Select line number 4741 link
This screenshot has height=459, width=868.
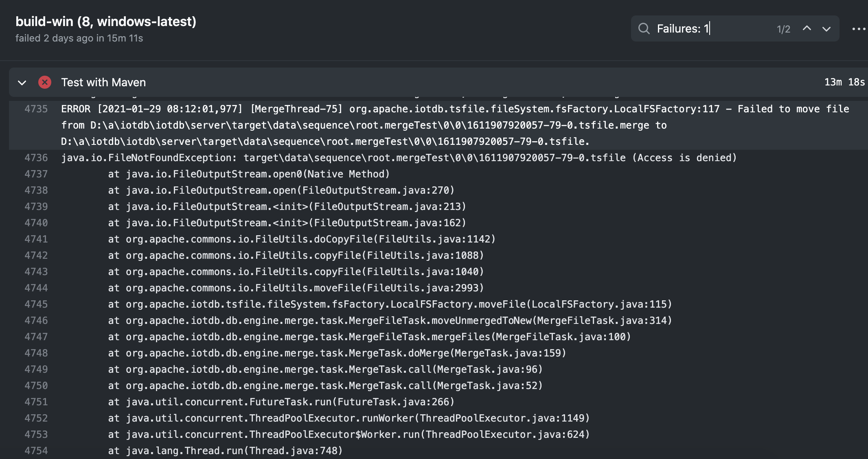tap(36, 239)
